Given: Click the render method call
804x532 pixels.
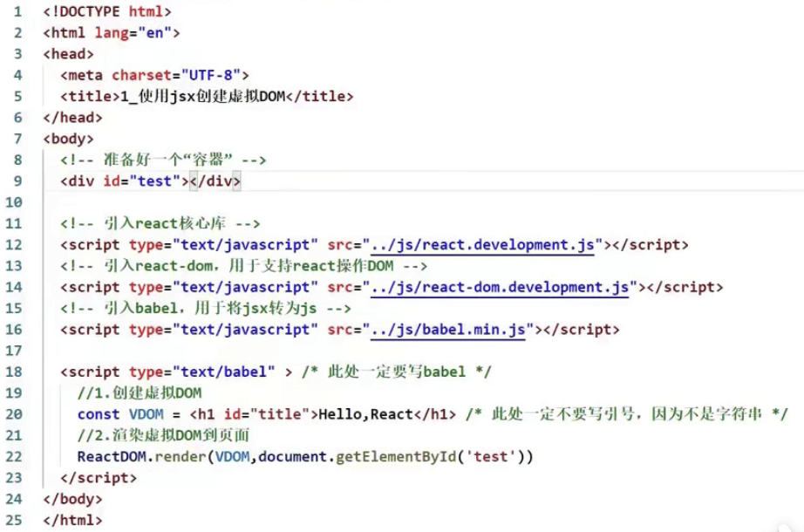Looking at the screenshot, I should point(181,457).
